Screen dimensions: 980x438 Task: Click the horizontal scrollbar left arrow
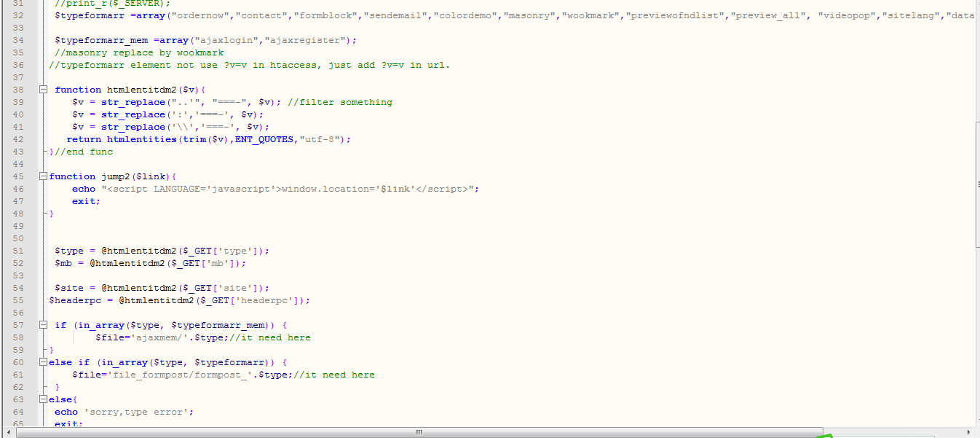pyautogui.click(x=7, y=432)
